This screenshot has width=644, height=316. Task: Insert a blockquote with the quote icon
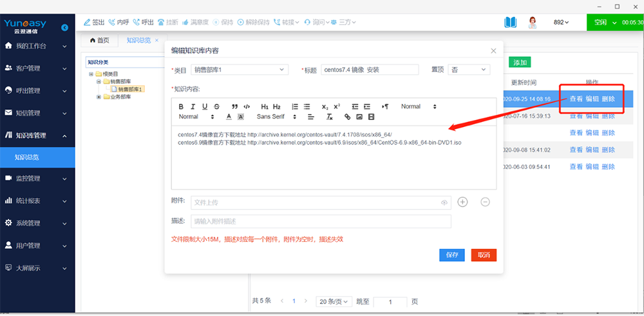click(235, 106)
